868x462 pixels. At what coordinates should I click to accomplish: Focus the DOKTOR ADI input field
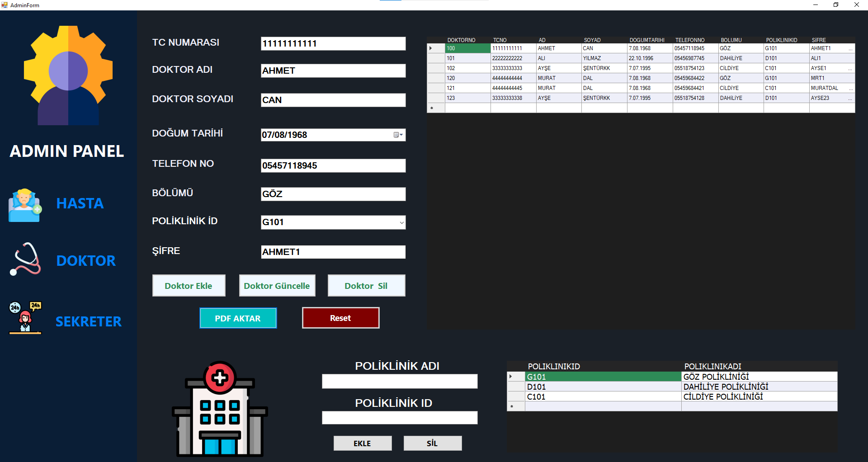[x=333, y=71]
